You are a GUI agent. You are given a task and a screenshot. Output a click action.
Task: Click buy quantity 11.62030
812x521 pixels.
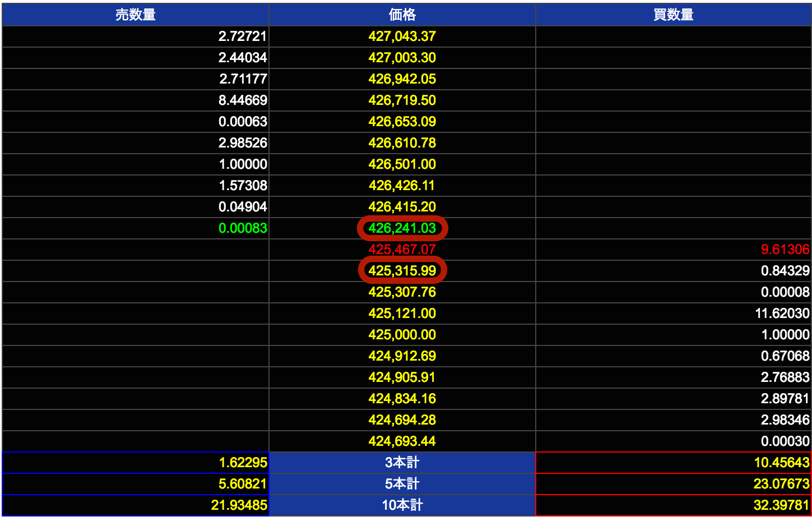coord(782,313)
